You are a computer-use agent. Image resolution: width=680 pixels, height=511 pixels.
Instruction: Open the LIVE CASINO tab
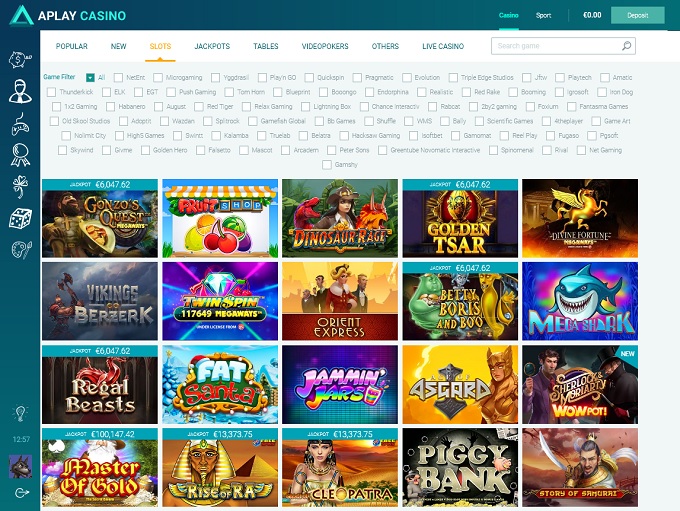(443, 46)
